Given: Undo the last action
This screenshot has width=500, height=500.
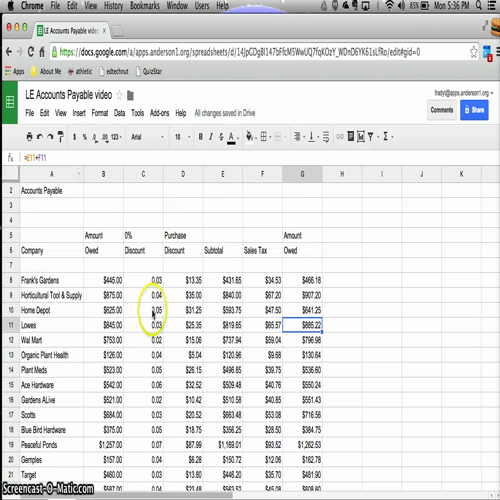Looking at the screenshot, I should tap(40, 137).
